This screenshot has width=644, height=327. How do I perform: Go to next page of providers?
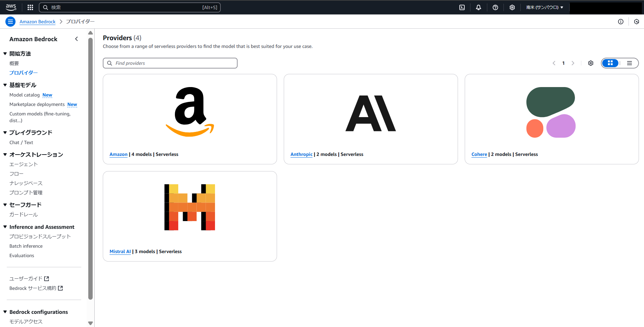click(573, 63)
